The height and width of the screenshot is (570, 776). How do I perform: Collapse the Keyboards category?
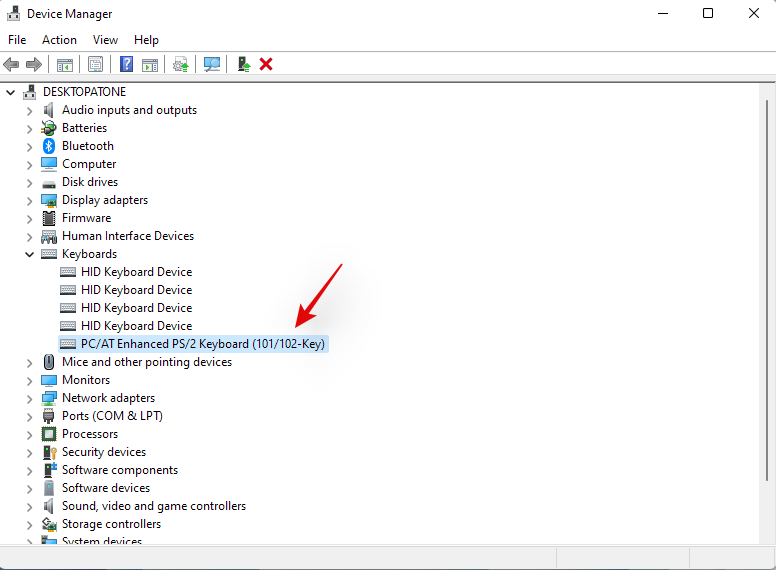click(x=29, y=254)
